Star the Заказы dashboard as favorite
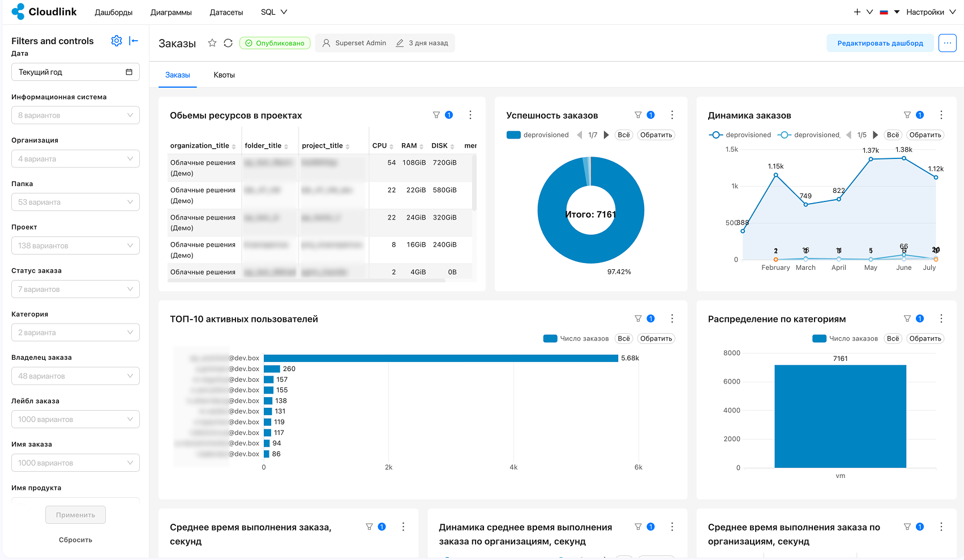 tap(212, 43)
